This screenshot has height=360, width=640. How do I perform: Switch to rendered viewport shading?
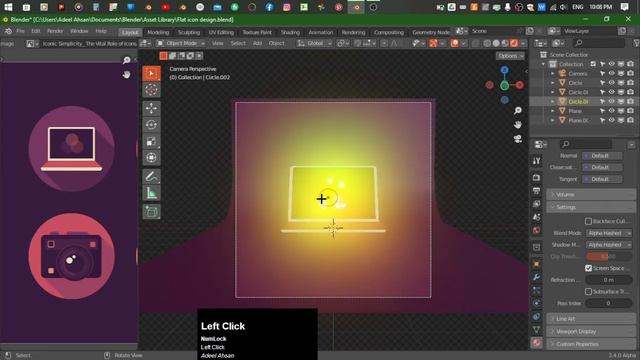[x=514, y=43]
